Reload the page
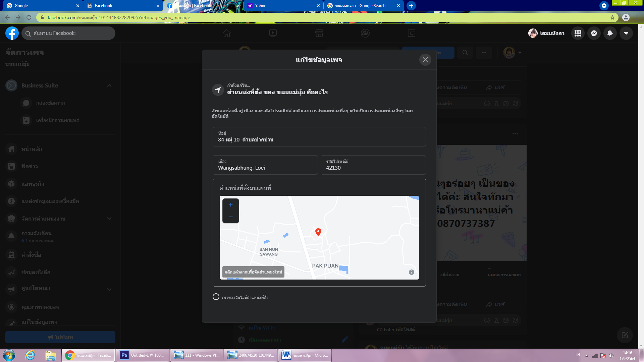Screen dimensions: 644x362 29,17
